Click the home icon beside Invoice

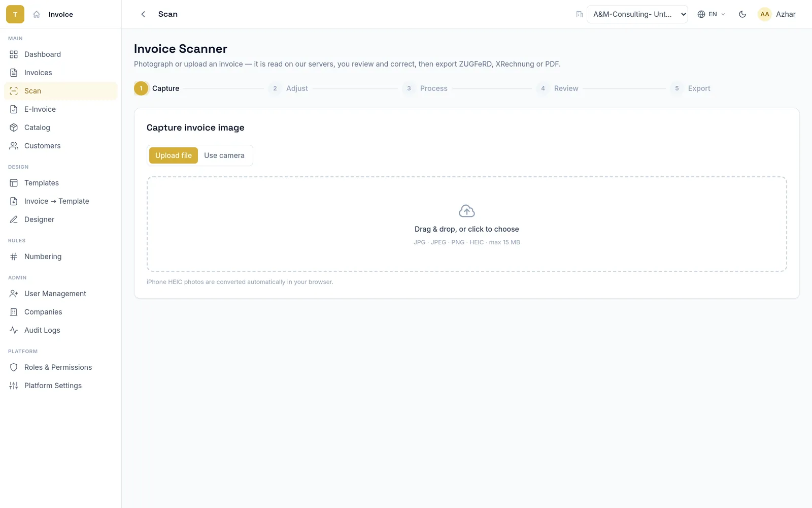(x=37, y=14)
